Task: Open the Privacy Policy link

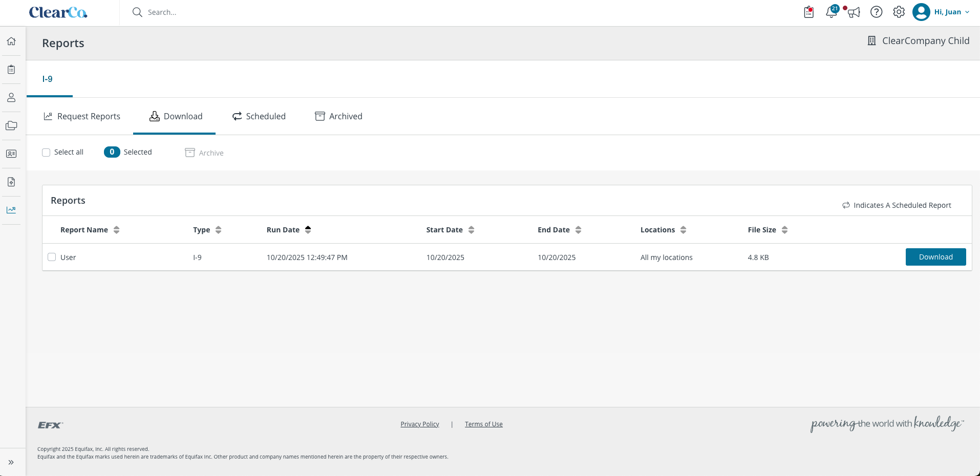Action: tap(420, 424)
